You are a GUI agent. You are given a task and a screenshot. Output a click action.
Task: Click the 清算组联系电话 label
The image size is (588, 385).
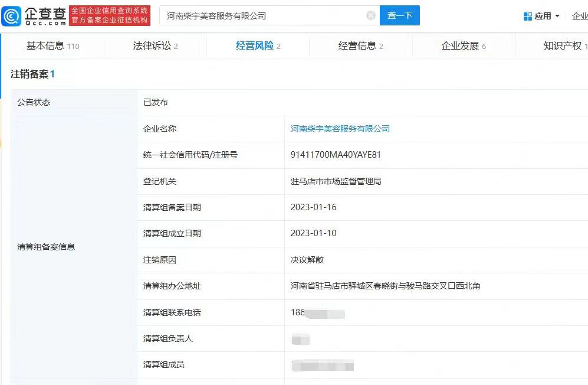coord(172,312)
